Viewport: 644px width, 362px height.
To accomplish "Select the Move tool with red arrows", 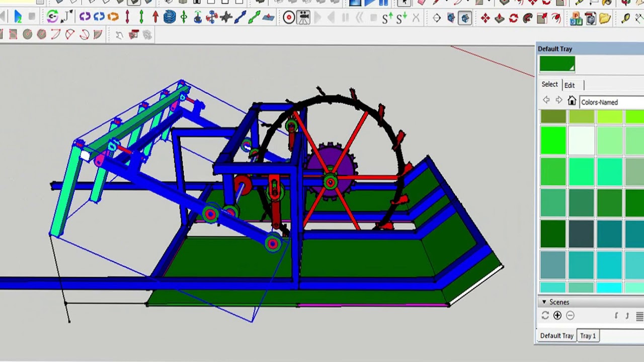I will 485,19.
